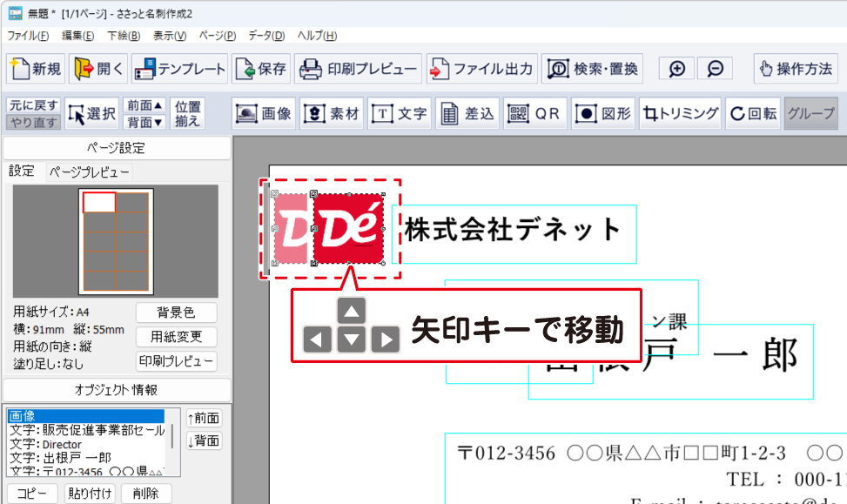Save the design with 保存

(261, 69)
